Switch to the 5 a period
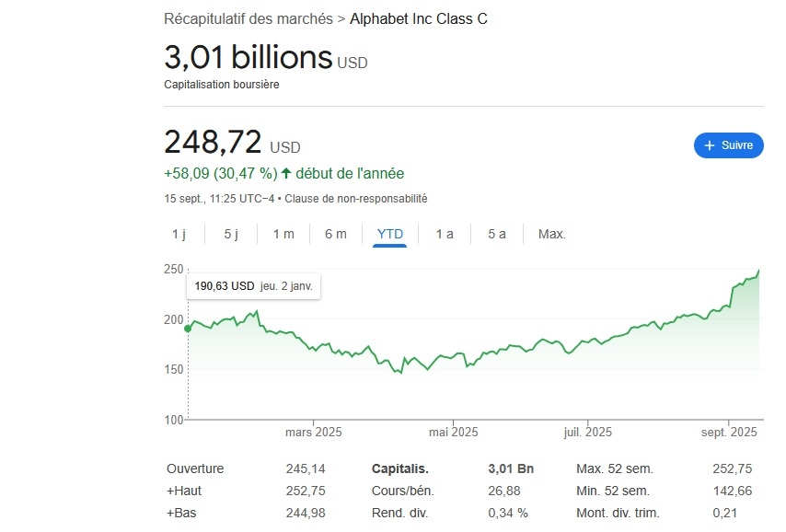786x532 pixels. pos(496,234)
